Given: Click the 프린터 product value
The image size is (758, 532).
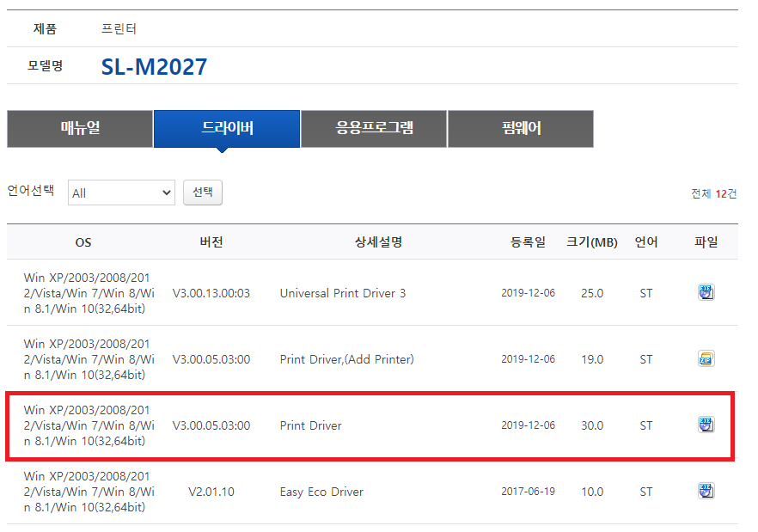Looking at the screenshot, I should click(x=119, y=29).
